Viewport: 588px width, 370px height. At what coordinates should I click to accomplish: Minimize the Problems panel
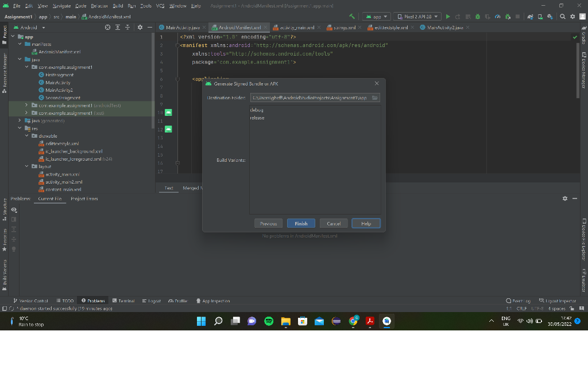(x=574, y=198)
